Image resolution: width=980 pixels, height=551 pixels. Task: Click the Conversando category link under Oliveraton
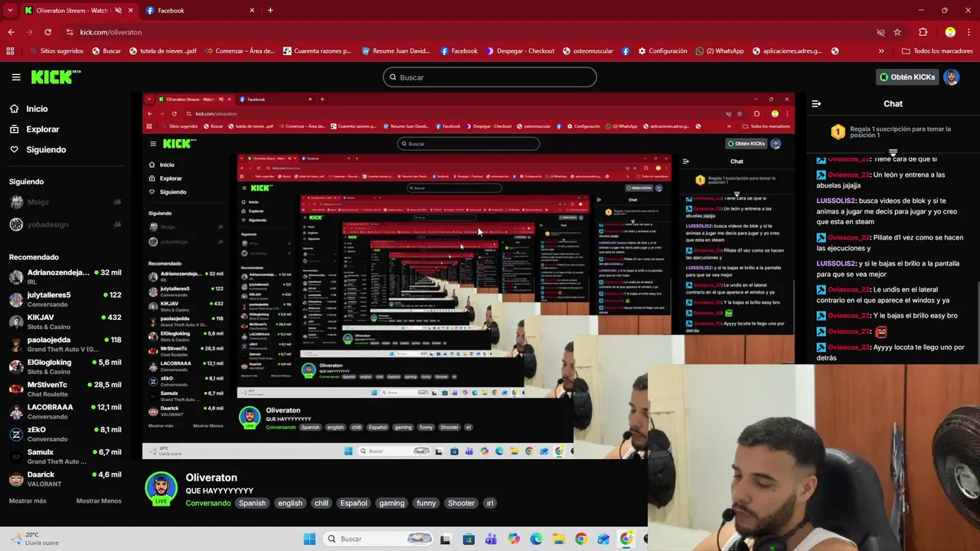[207, 503]
